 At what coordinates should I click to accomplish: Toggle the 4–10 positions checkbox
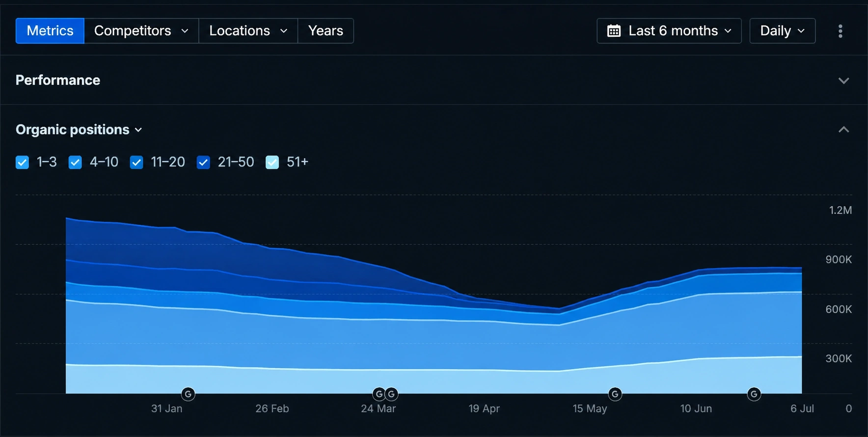click(75, 162)
